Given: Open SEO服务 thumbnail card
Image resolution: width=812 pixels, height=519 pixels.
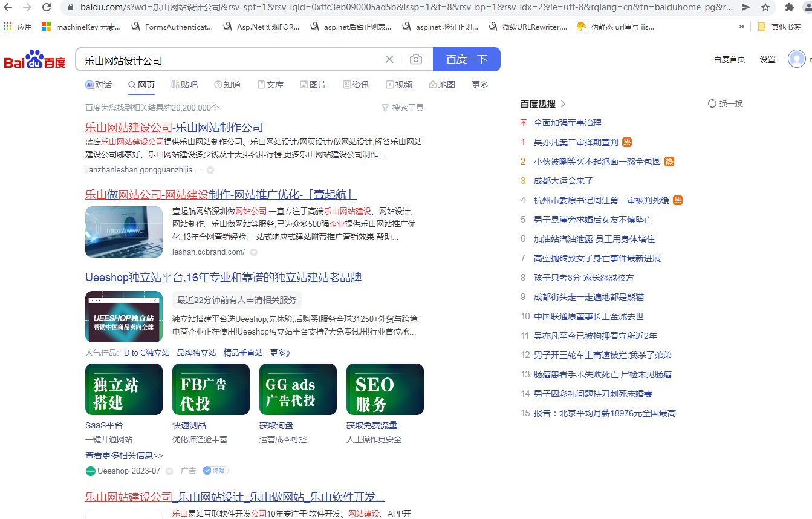Looking at the screenshot, I should pos(385,389).
